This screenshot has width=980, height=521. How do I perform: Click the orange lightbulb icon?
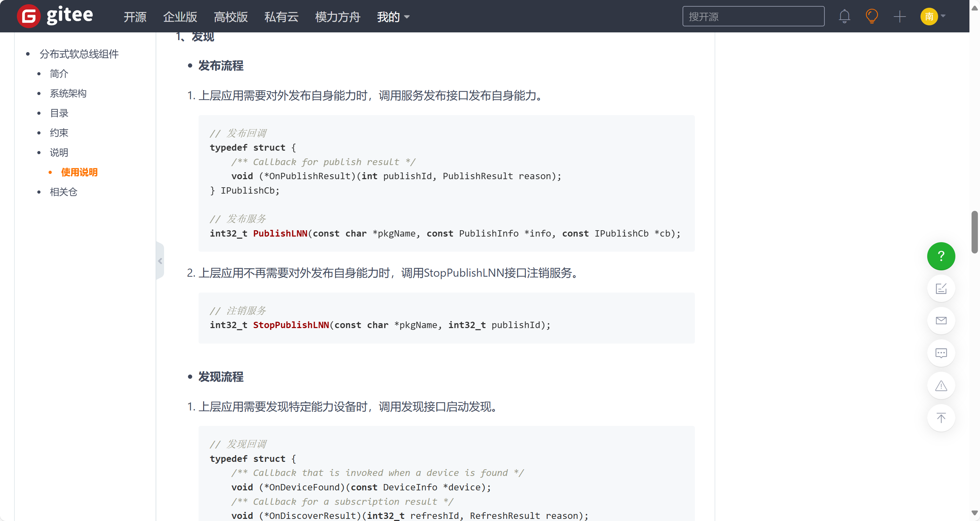[871, 16]
